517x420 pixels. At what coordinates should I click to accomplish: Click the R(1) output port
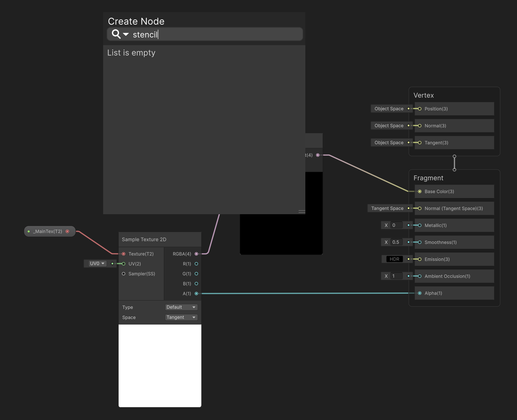pyautogui.click(x=196, y=264)
